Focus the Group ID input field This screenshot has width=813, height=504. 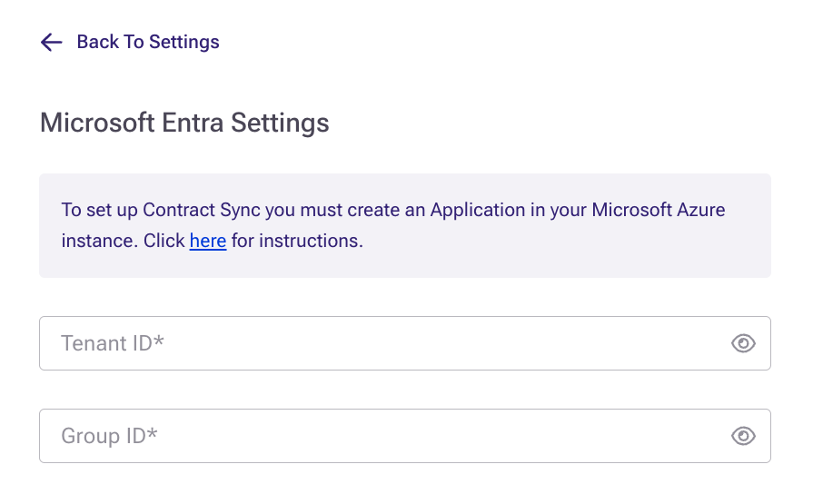[382, 436]
